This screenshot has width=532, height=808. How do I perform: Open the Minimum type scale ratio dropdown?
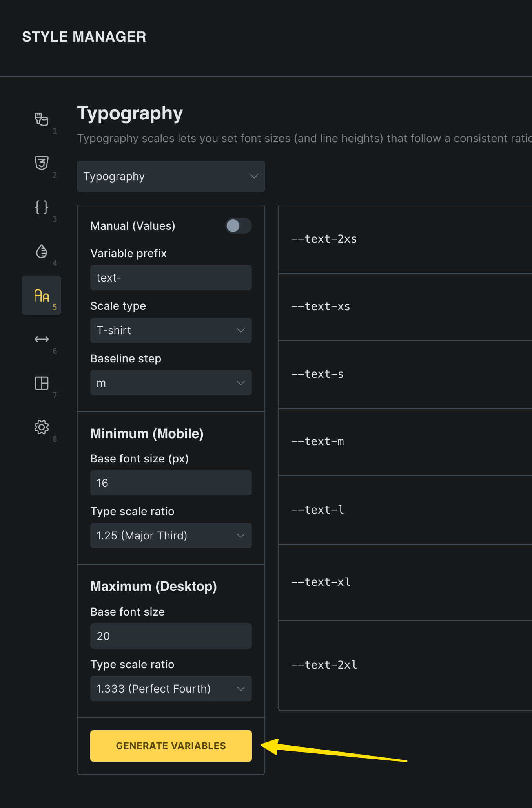(171, 536)
